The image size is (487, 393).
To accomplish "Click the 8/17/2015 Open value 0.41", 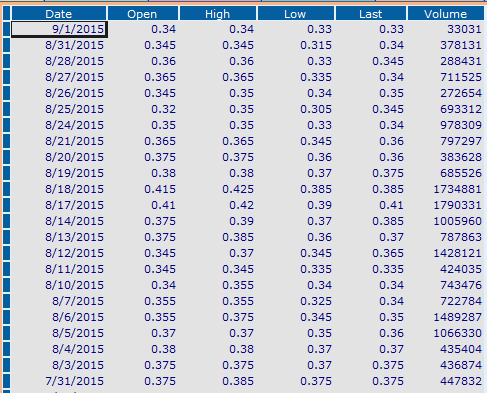I will [x=143, y=205].
